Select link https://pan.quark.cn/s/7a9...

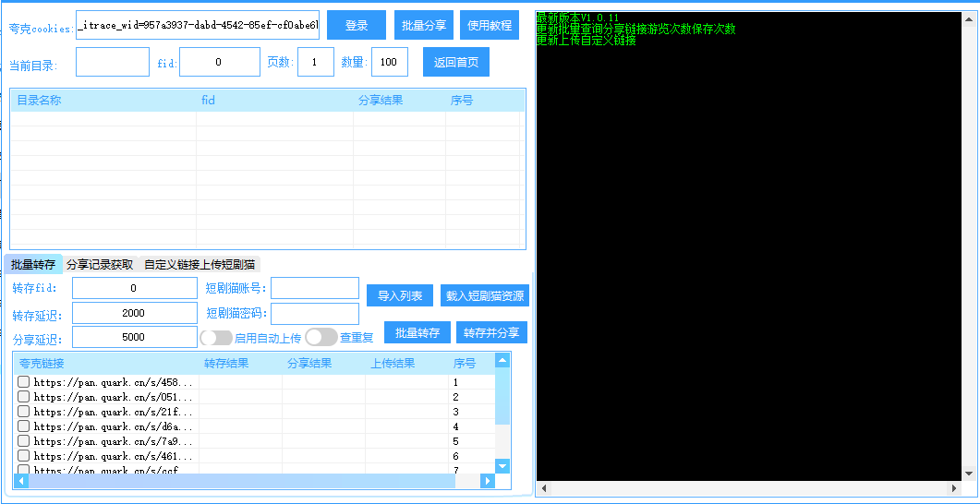(x=113, y=441)
